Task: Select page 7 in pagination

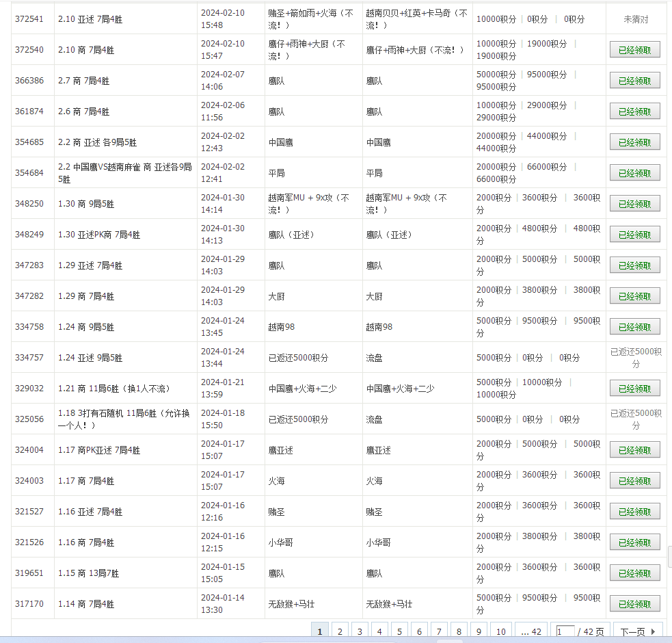Action: tap(439, 631)
